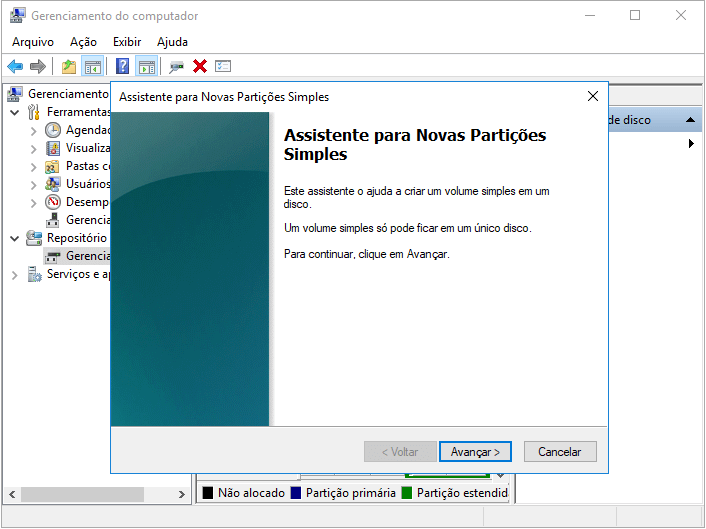Click the Partição primária legend label
Image resolution: width=706 pixels, height=529 pixels.
[351, 493]
